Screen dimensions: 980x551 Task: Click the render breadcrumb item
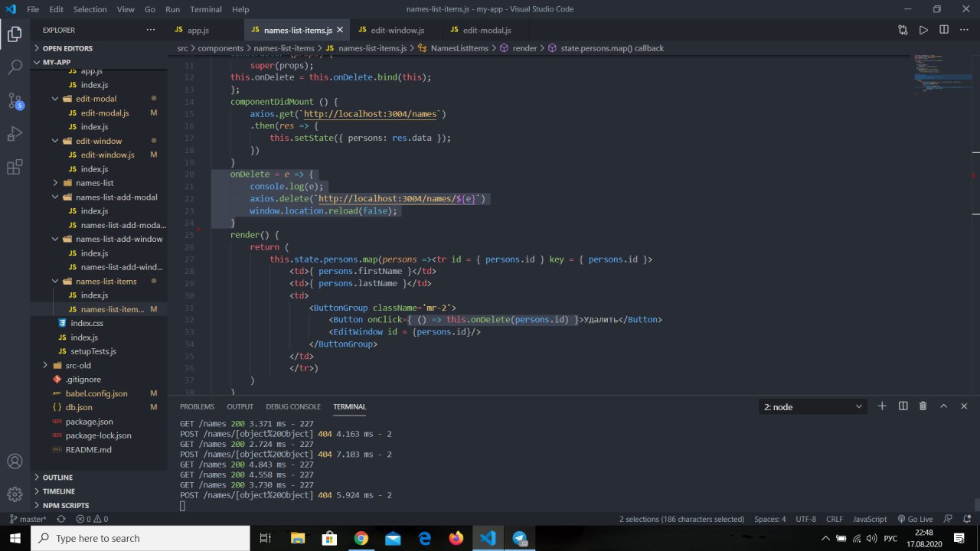pos(524,48)
